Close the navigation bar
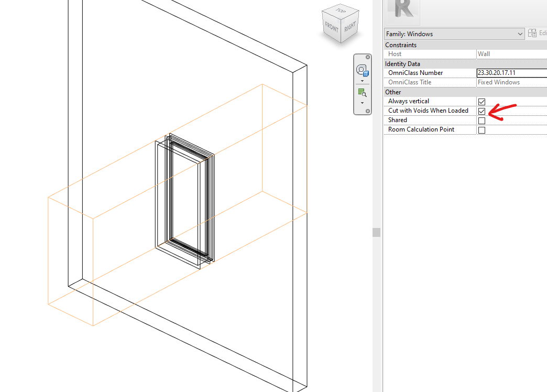 [368, 57]
